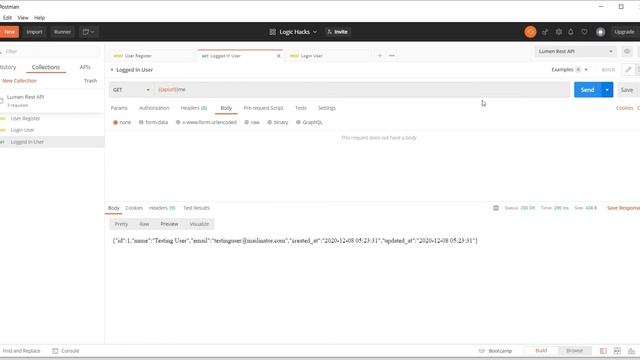Open the APIs sidebar tab
The height and width of the screenshot is (360, 640).
pyautogui.click(x=85, y=67)
